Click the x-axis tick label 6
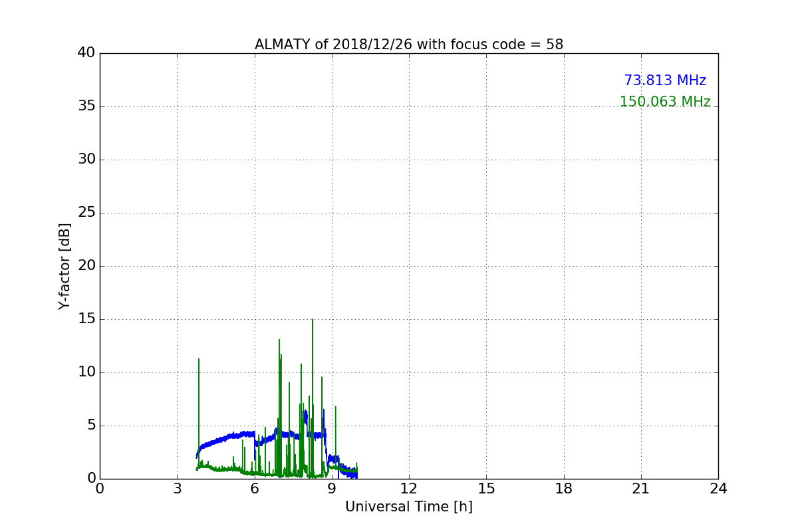 click(255, 489)
